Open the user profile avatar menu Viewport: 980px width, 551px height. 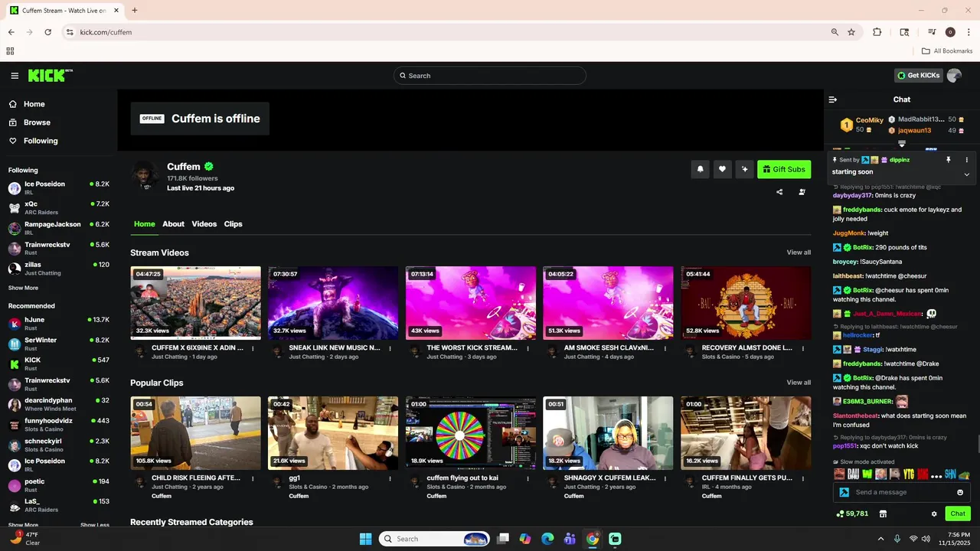(954, 76)
